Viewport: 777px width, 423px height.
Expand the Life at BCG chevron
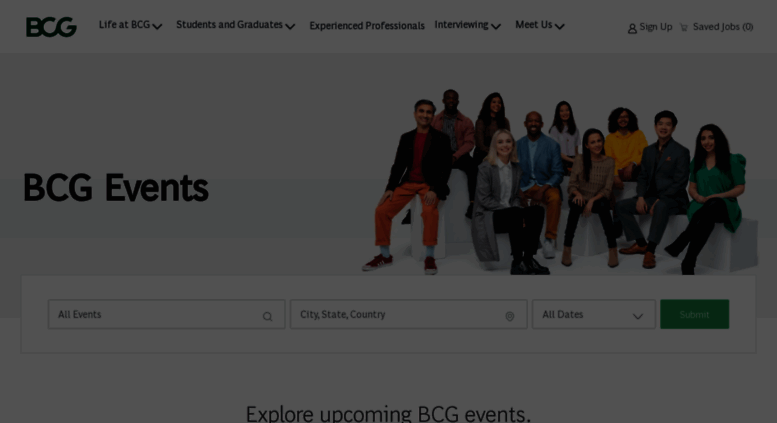pyautogui.click(x=157, y=27)
